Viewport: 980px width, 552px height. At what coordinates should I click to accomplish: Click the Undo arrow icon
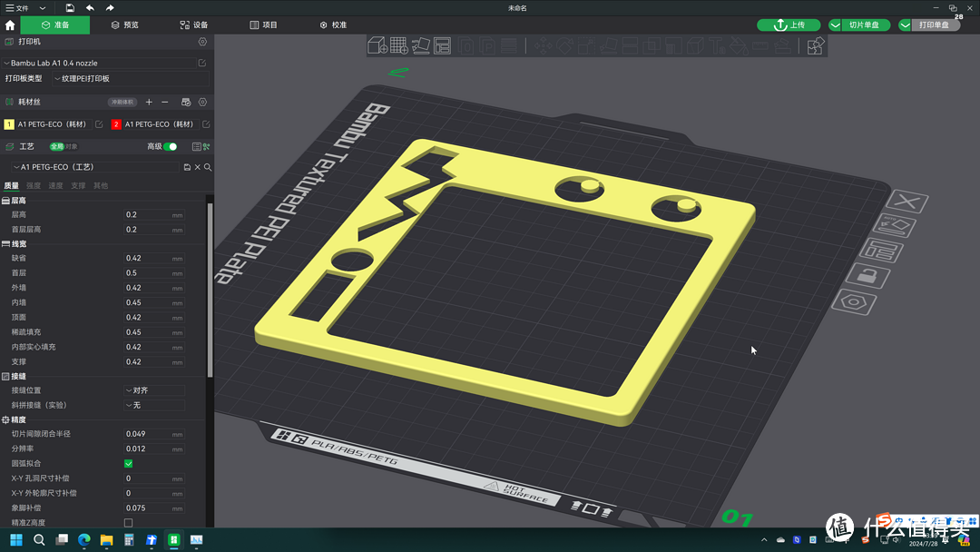coord(90,8)
